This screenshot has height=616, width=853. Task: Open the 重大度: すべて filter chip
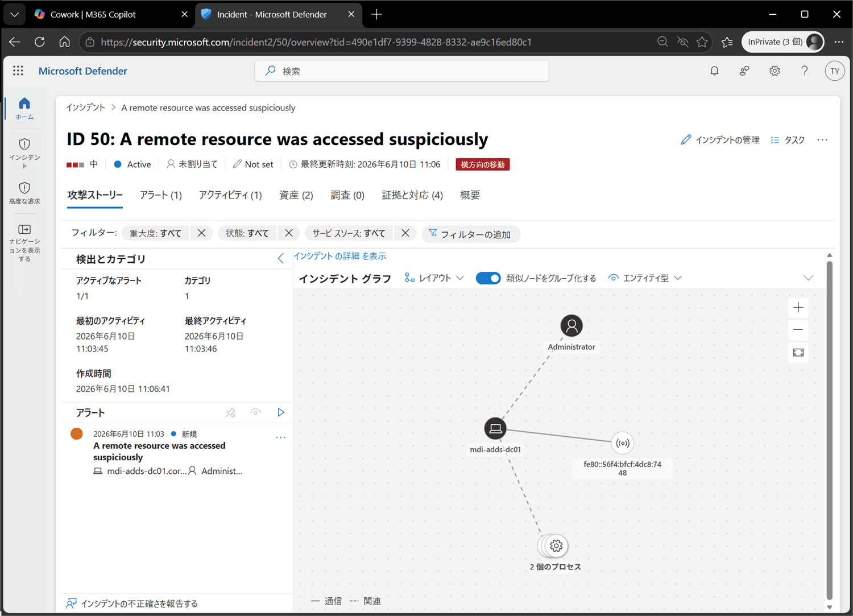pos(156,233)
